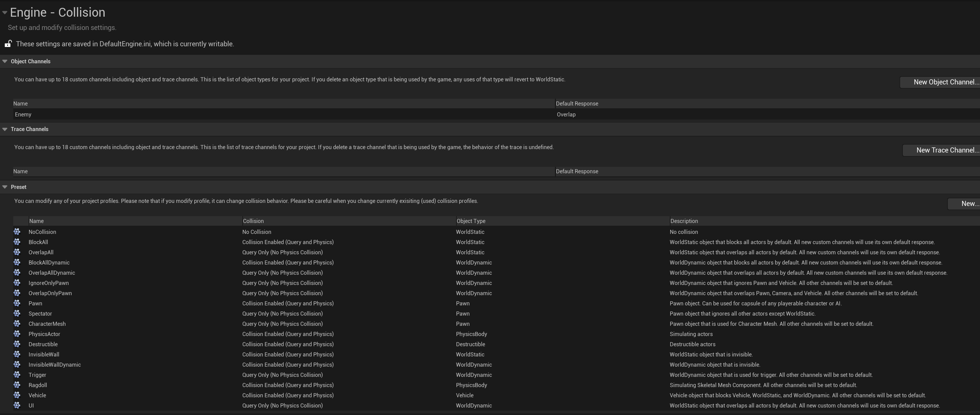Screen dimensions: 980x415
Task: Collapse the Object Channels section
Action: click(x=5, y=61)
